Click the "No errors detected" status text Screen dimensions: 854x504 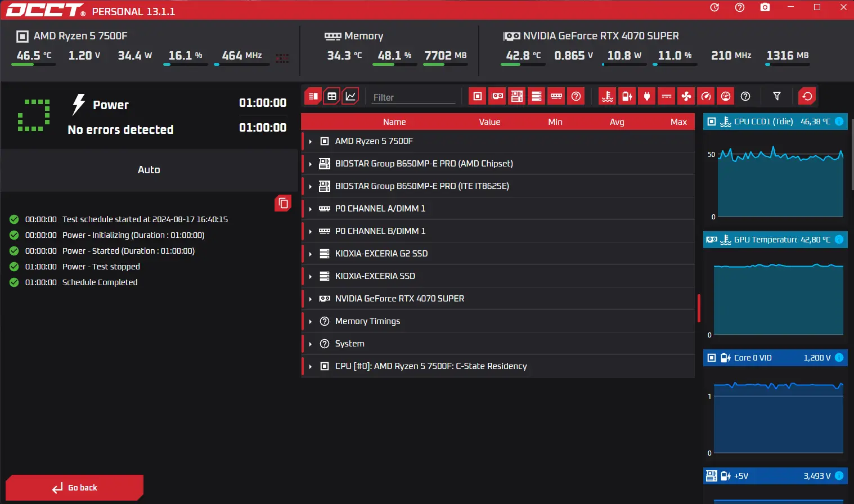point(120,130)
